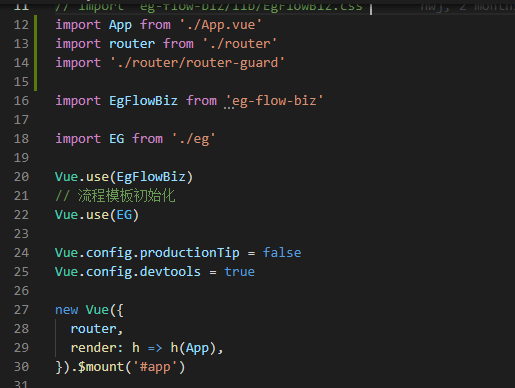Click the render arrow function line
Screen dimensions: 515x388
pyautogui.click(x=147, y=348)
